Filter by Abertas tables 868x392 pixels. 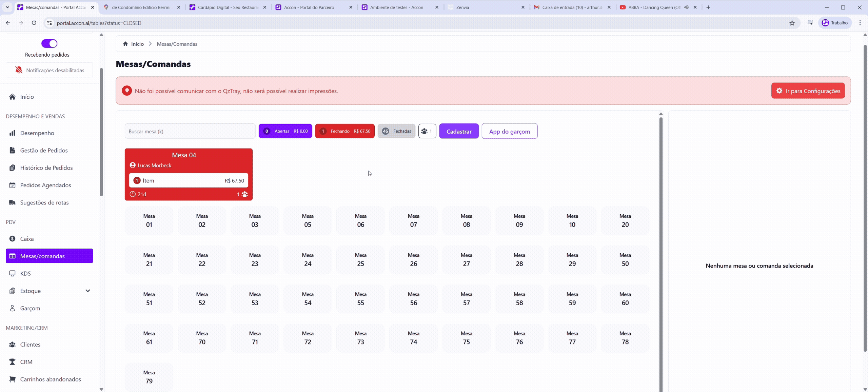click(285, 131)
